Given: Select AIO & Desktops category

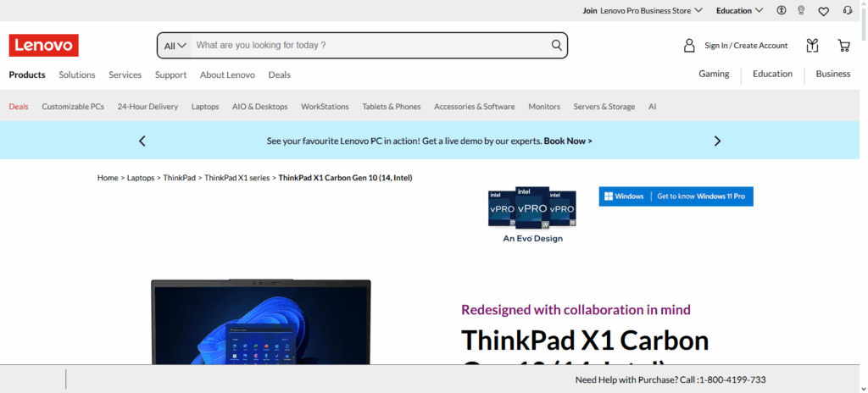Looking at the screenshot, I should (260, 106).
